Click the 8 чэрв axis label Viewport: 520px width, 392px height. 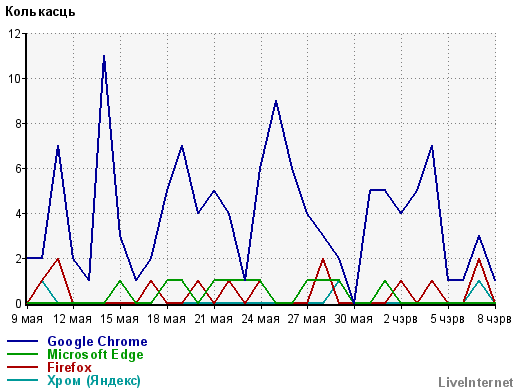[x=494, y=319]
